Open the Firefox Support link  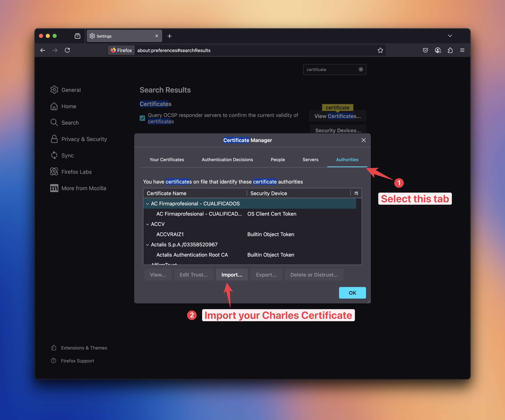(72, 361)
